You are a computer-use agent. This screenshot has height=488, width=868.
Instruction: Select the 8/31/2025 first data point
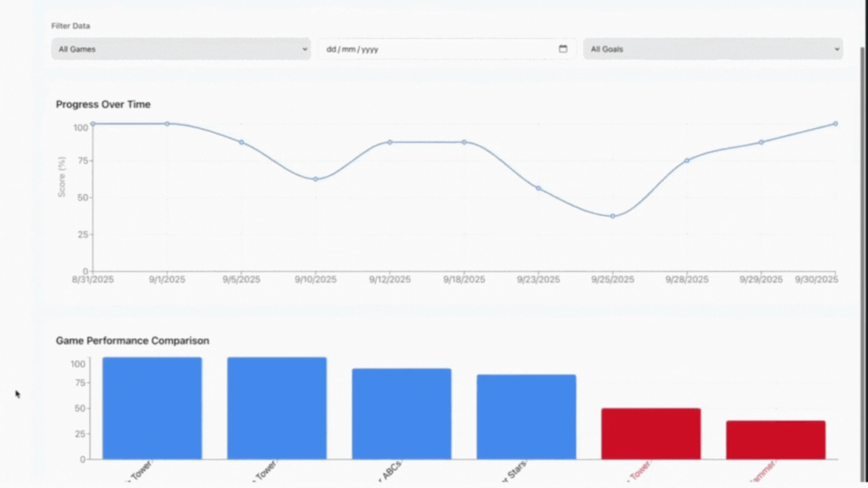(x=92, y=124)
